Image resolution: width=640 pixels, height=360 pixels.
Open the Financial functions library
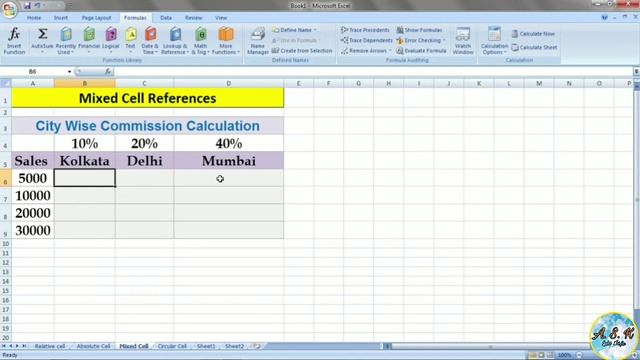pos(89,40)
